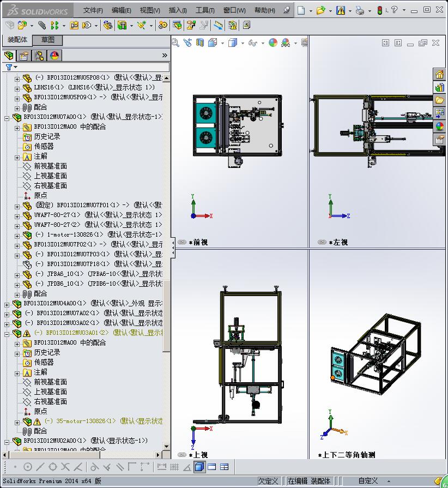This screenshot has width=448, height=488.
Task: Open the DisplayManager tab with colored sphere
Action: 55,56
